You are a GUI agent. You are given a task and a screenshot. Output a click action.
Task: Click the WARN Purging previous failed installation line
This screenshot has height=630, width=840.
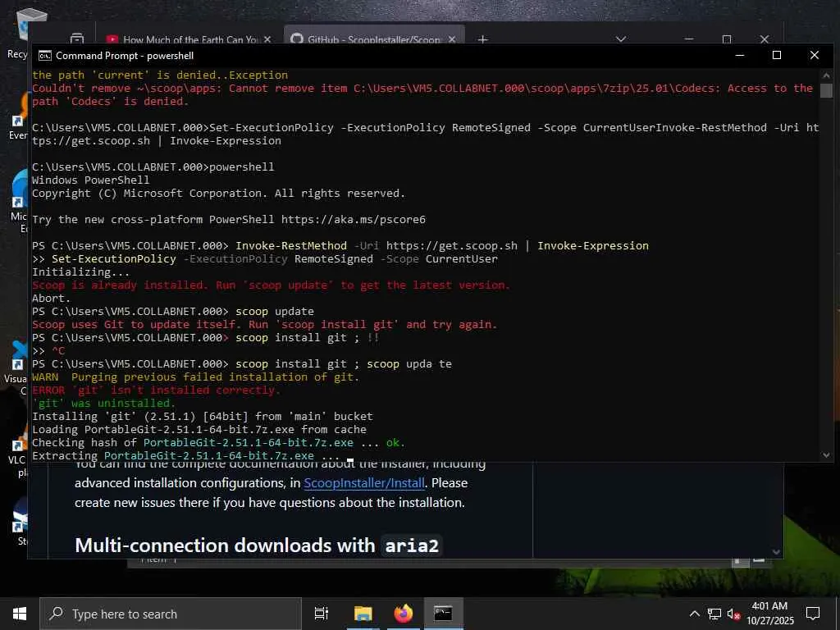click(x=195, y=377)
